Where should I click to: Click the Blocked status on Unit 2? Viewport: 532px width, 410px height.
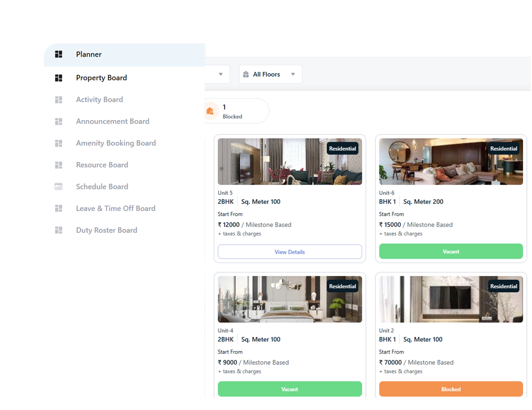coord(451,389)
